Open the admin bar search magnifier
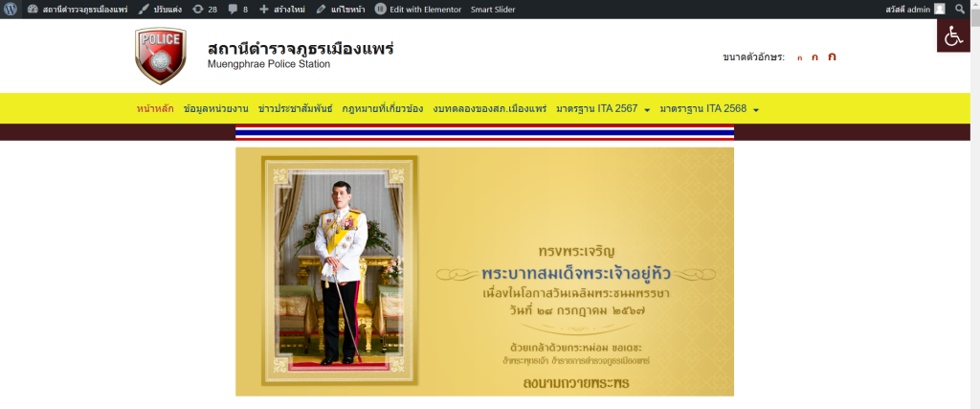The height and width of the screenshot is (409, 980). [960, 10]
